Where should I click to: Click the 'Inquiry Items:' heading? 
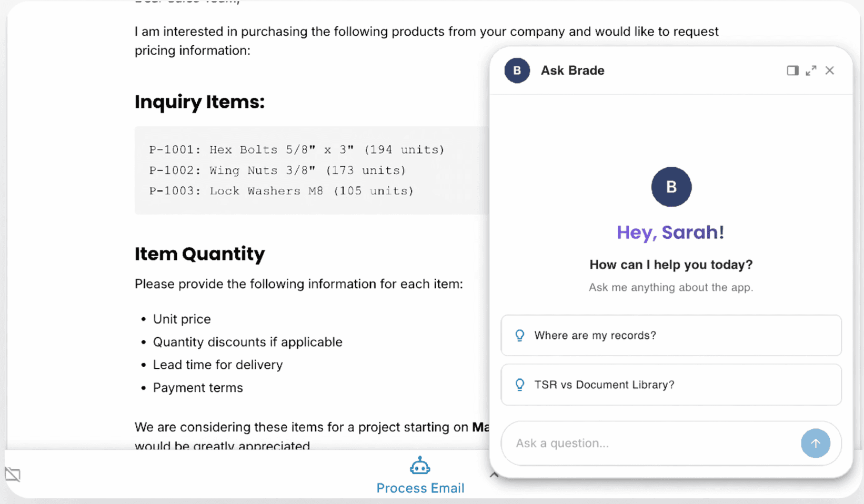[199, 102]
